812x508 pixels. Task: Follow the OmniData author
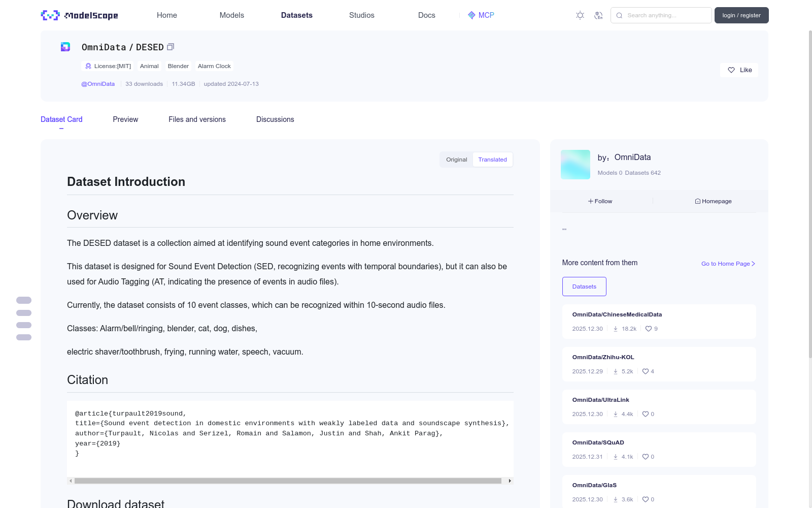[600, 201]
